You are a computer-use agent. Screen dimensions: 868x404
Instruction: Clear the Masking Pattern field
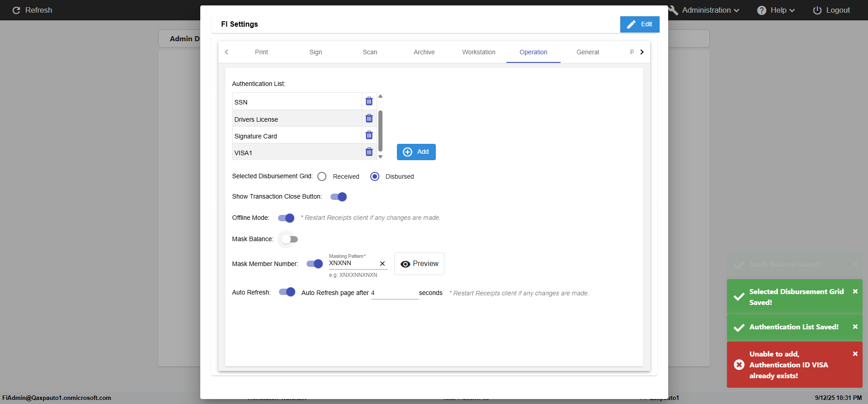click(x=382, y=263)
